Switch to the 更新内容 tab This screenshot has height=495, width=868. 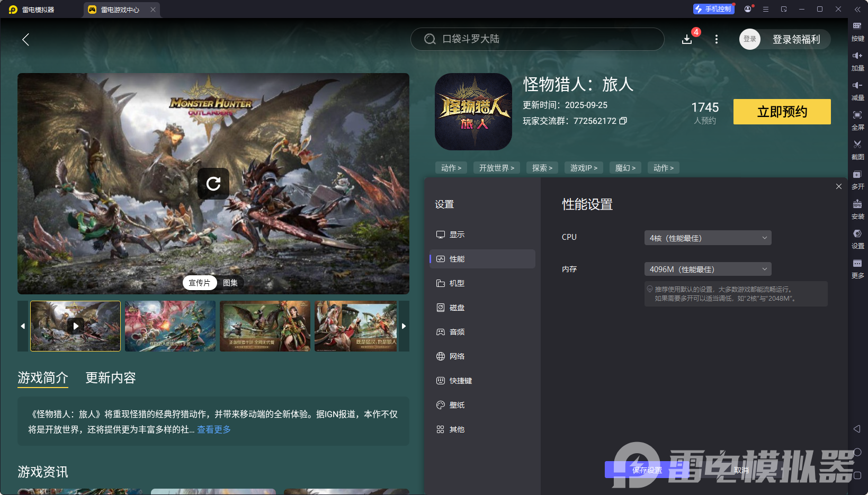(110, 378)
